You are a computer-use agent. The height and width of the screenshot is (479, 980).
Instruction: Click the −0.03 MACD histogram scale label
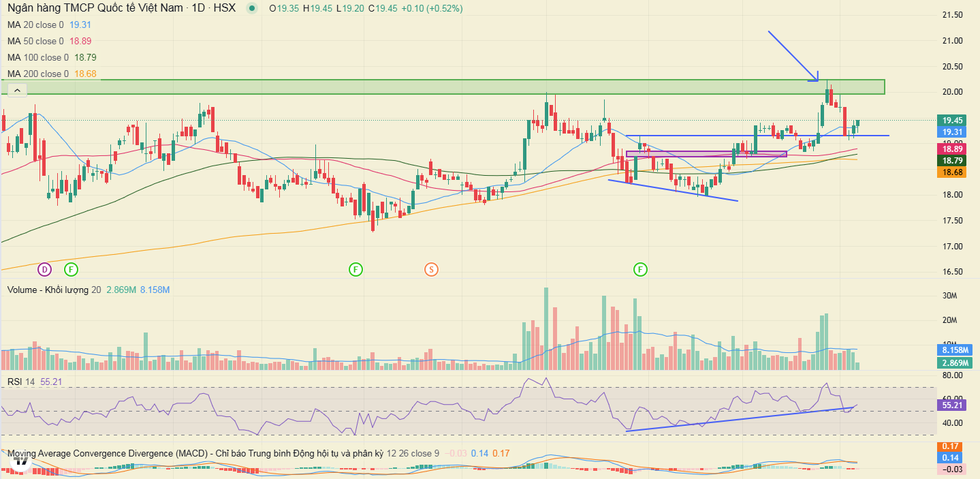951,469
